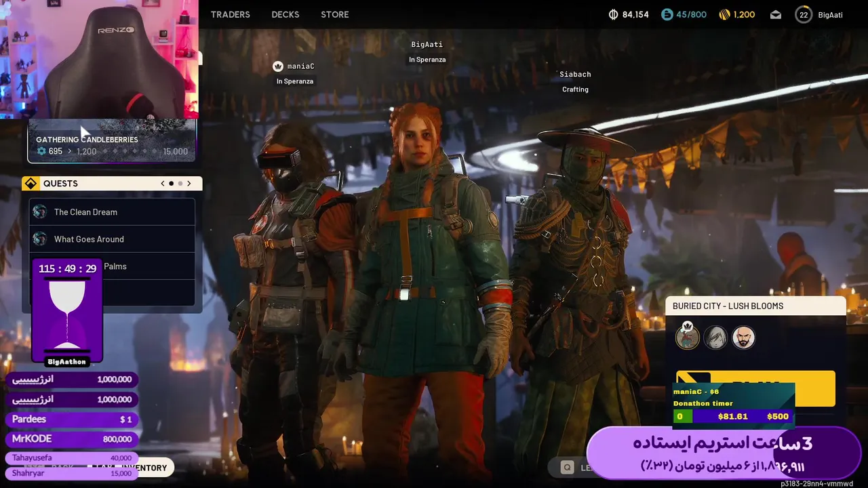Click the purple Persian stream goal banner
Screen dimensions: 868x488
pos(724,453)
